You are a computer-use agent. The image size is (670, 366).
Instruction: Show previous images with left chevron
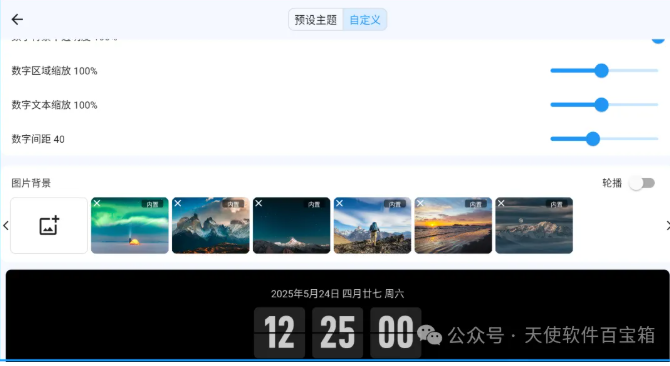point(6,225)
